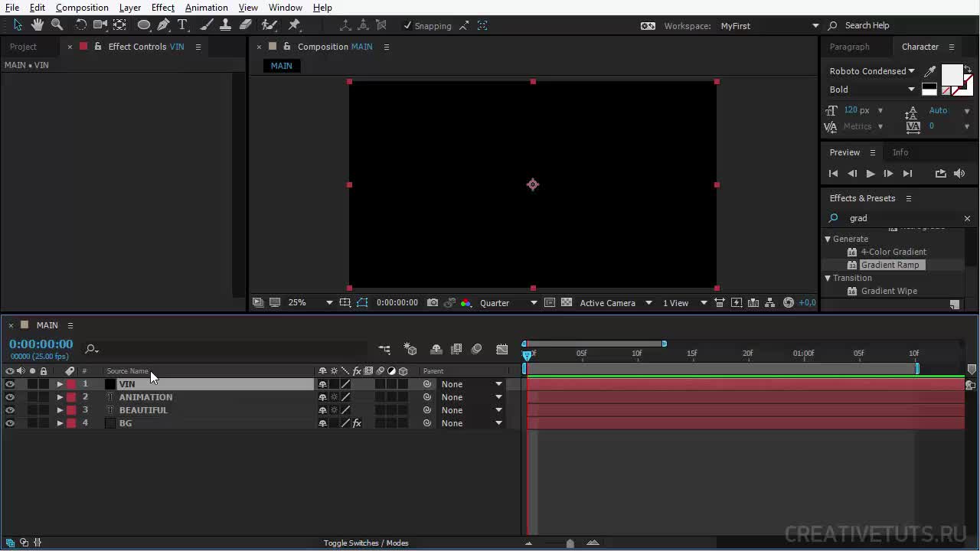The image size is (980, 551).
Task: Expand the ANIMATION layer properties
Action: [x=60, y=397]
